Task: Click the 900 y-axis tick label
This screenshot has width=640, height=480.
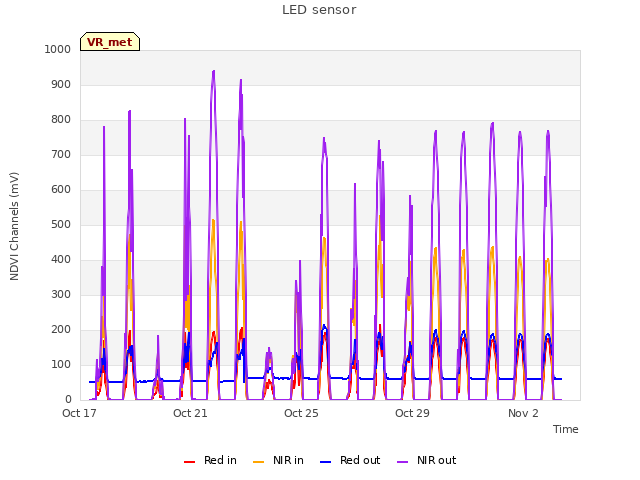Action: pyautogui.click(x=61, y=84)
